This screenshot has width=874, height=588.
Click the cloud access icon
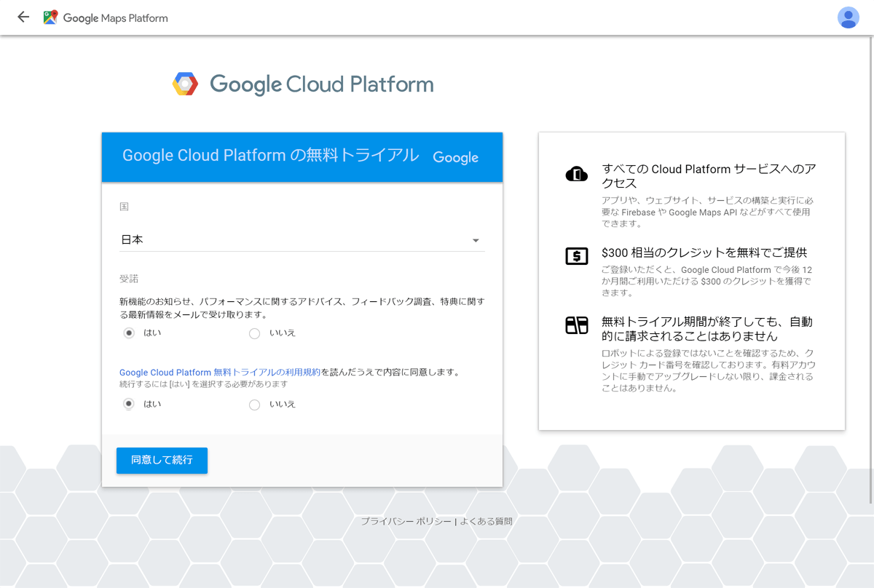tap(577, 175)
